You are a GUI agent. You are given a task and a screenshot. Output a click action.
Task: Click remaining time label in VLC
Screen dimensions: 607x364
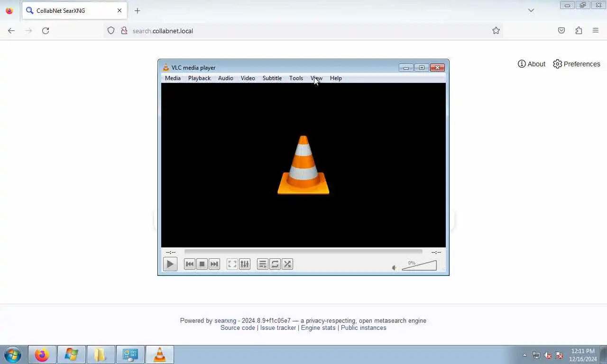click(436, 252)
